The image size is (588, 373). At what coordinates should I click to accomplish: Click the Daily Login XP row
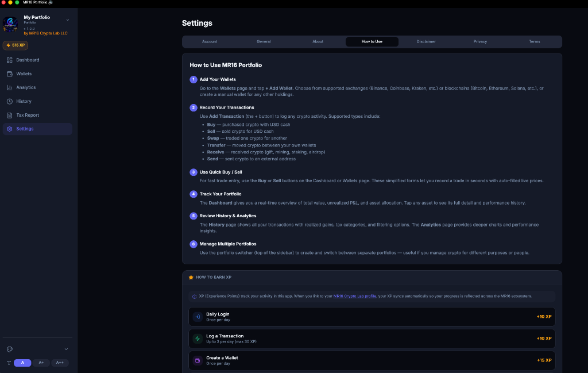pos(372,317)
